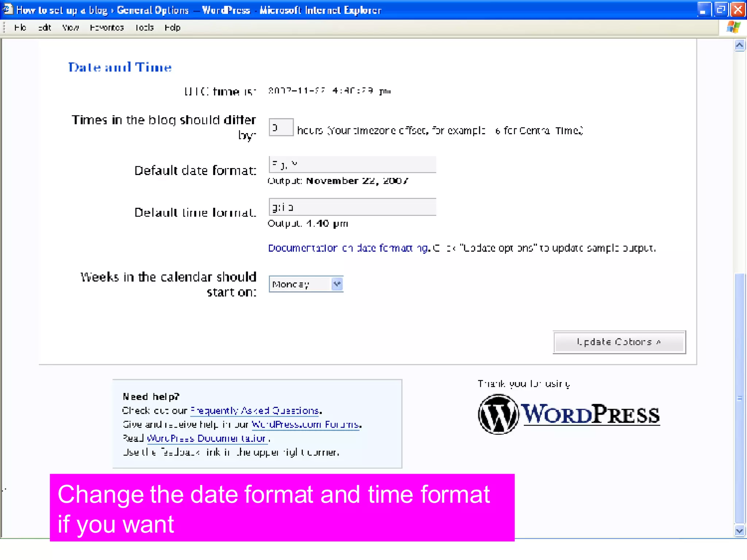Viewport: 747px width, 560px height.
Task: Click the 'Thank you for using' text
Action: tap(524, 384)
